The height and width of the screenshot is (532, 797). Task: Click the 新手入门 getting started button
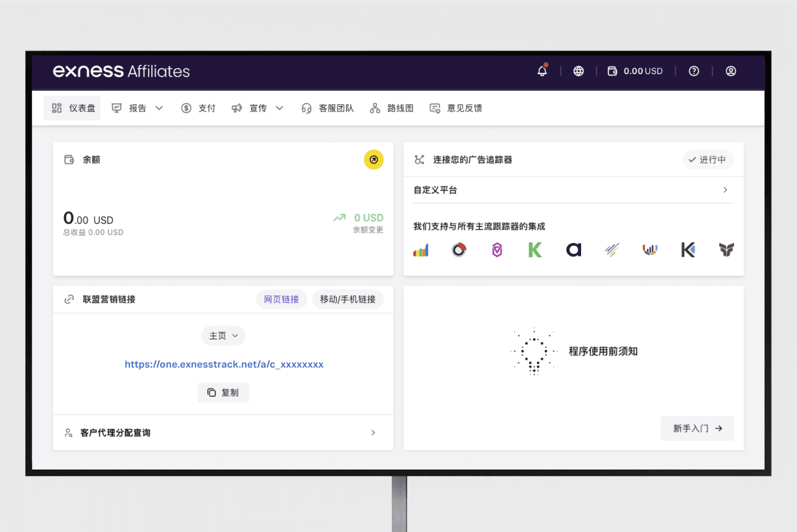coord(697,429)
